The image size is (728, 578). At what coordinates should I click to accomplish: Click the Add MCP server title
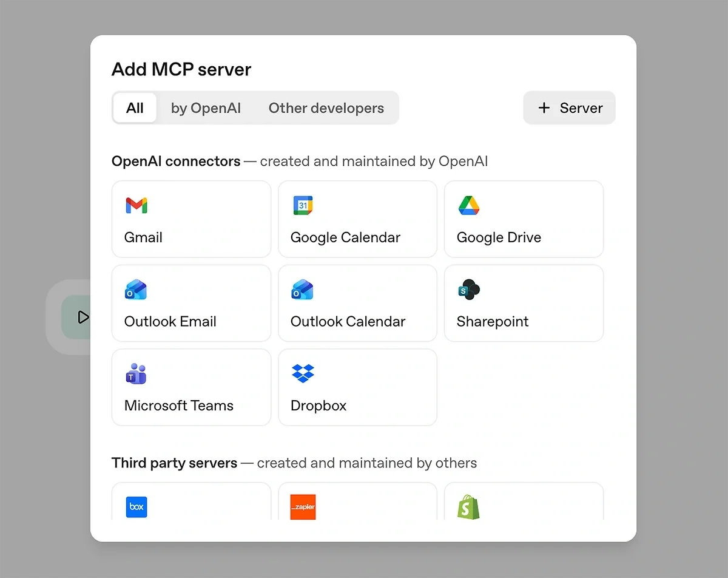tap(181, 69)
